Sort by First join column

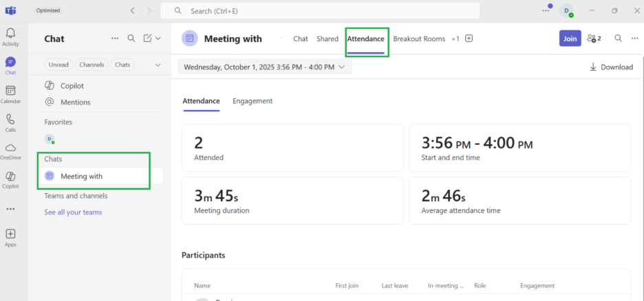pos(347,286)
